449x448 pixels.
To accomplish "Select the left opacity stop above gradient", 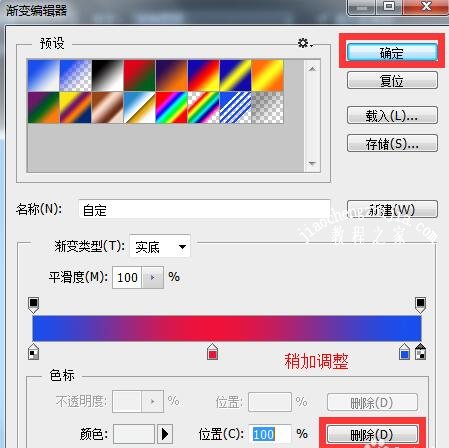I will tap(34, 305).
